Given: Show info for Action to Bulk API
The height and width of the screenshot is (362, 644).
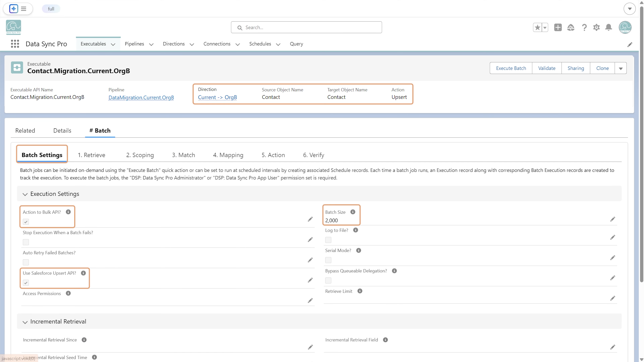Looking at the screenshot, I should click(68, 212).
